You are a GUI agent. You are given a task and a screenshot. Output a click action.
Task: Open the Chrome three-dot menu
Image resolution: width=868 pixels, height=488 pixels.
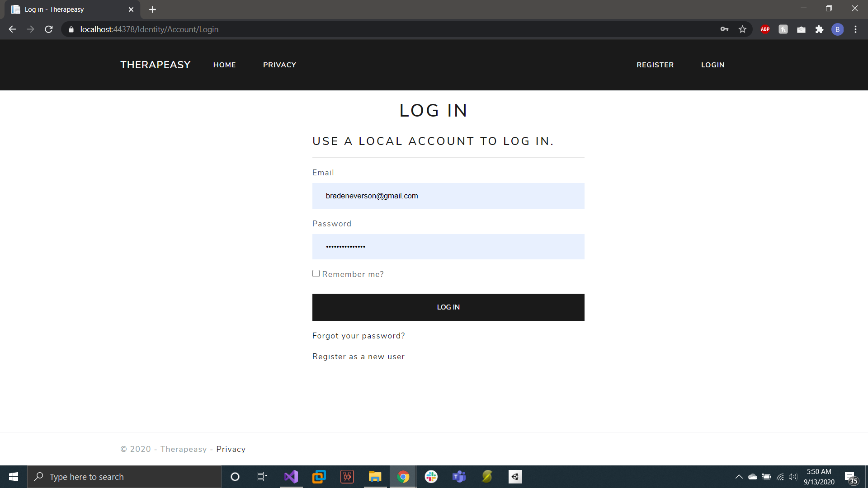855,29
